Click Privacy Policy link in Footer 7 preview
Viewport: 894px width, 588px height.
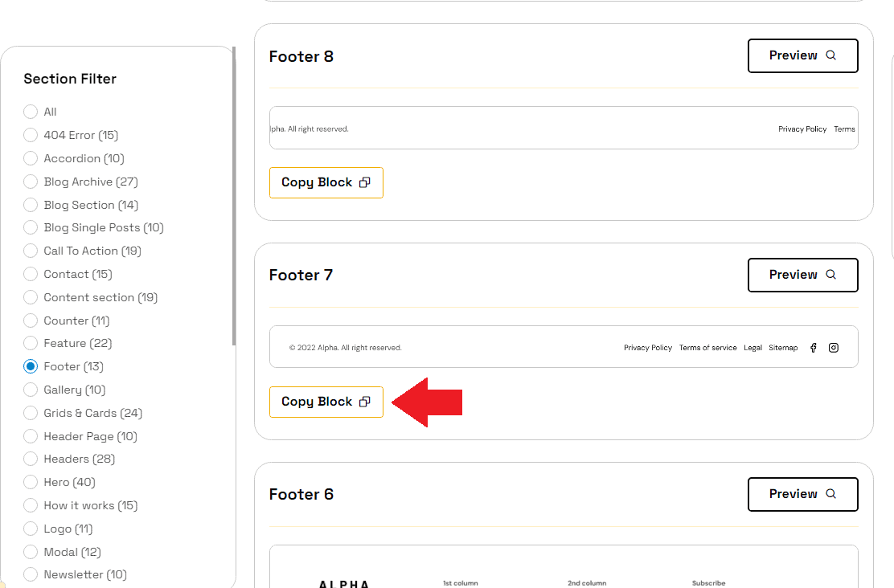[648, 348]
